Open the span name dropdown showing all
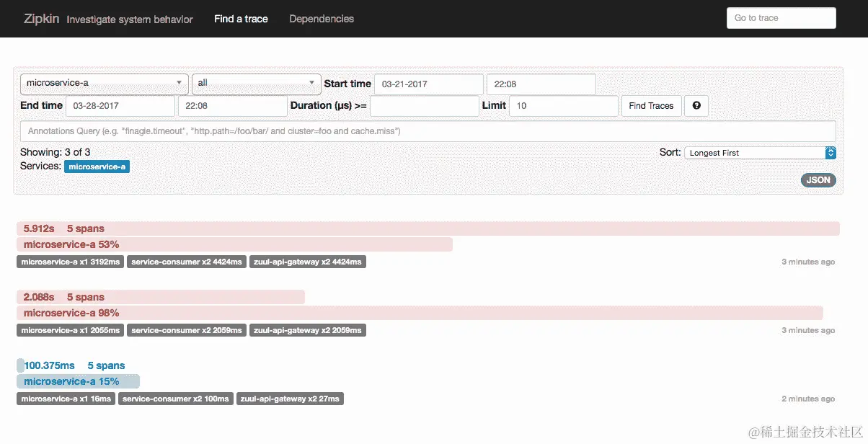Screen dimensions: 868x444 (257, 84)
